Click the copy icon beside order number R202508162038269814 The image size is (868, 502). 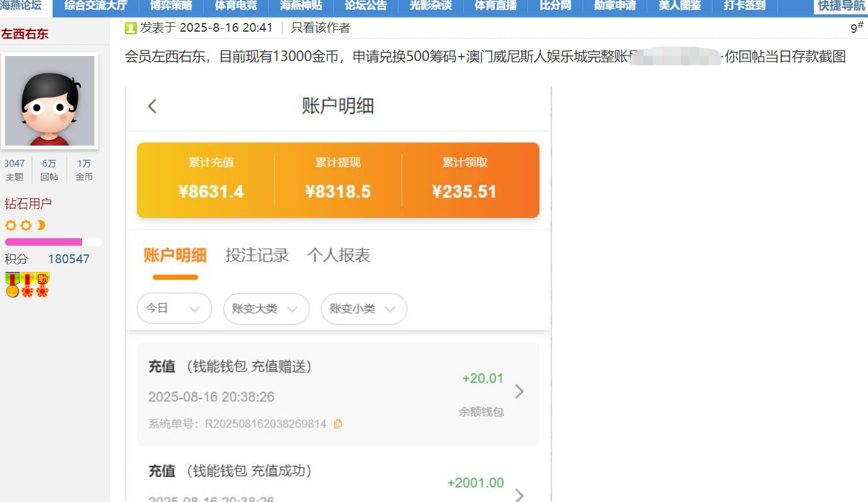click(x=339, y=424)
